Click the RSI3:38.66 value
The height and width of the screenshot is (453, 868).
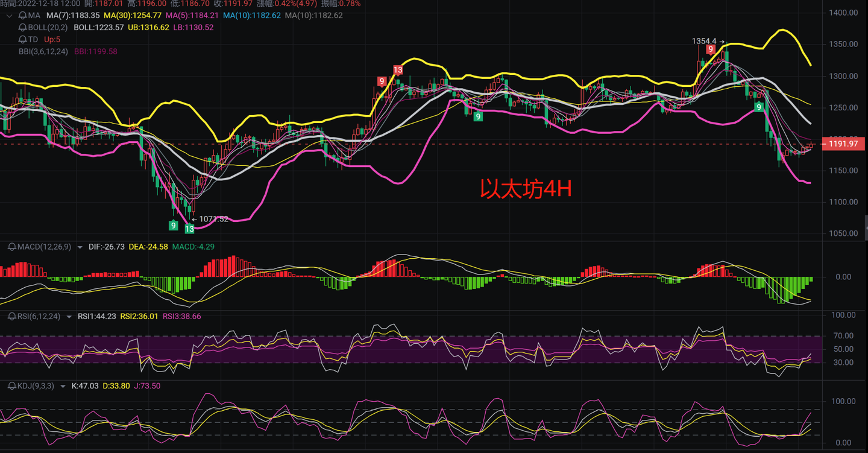[x=182, y=316]
